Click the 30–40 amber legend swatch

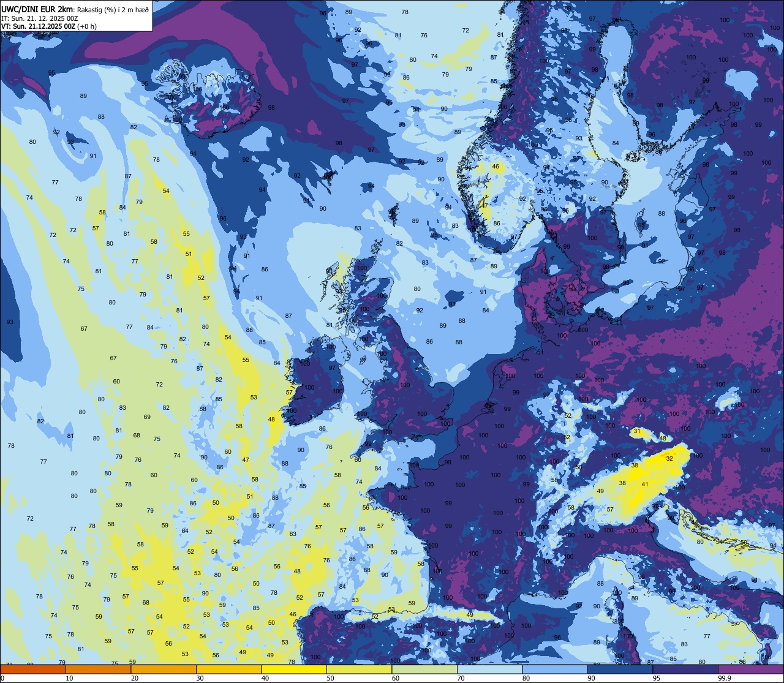click(228, 669)
